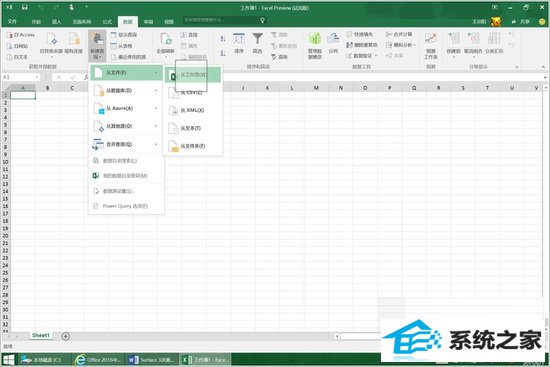The height and width of the screenshot is (367, 550).
Task: Expand 合并查询(Q) submenu
Action: [126, 144]
